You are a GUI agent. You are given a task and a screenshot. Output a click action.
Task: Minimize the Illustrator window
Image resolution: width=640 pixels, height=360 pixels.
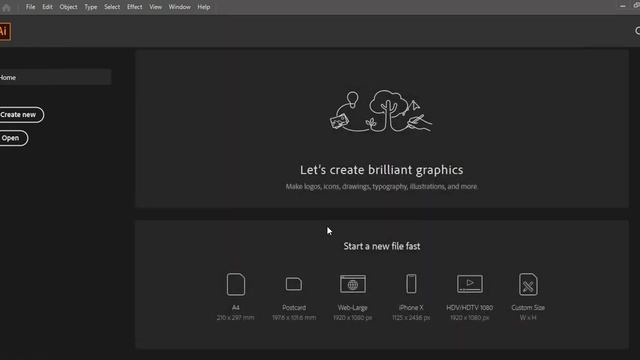coord(622,6)
